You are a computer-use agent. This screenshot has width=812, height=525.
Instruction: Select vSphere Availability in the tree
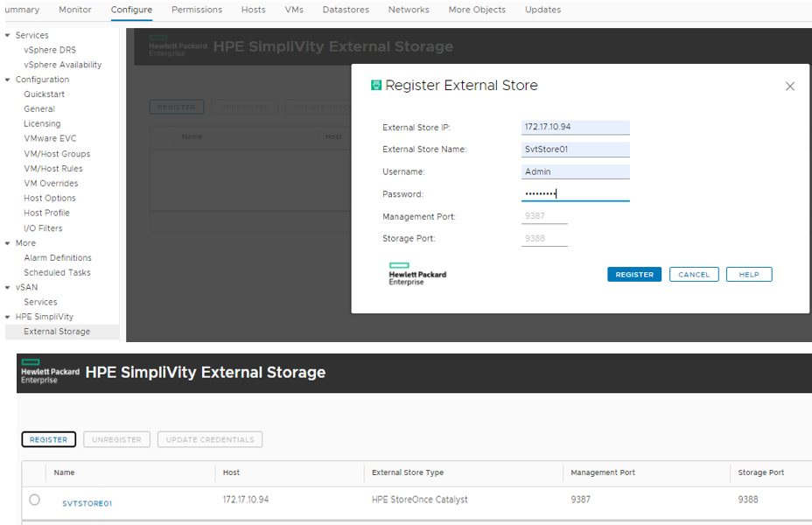pos(63,65)
